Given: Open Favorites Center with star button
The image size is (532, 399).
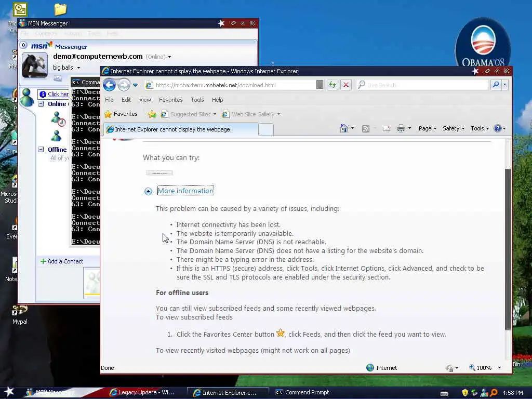Looking at the screenshot, I should click(x=121, y=114).
